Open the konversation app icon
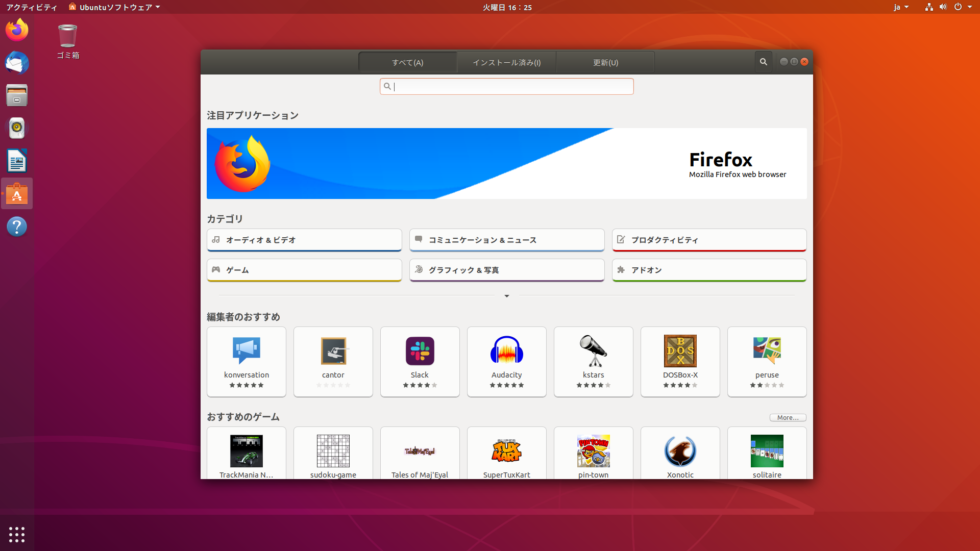 (x=246, y=350)
